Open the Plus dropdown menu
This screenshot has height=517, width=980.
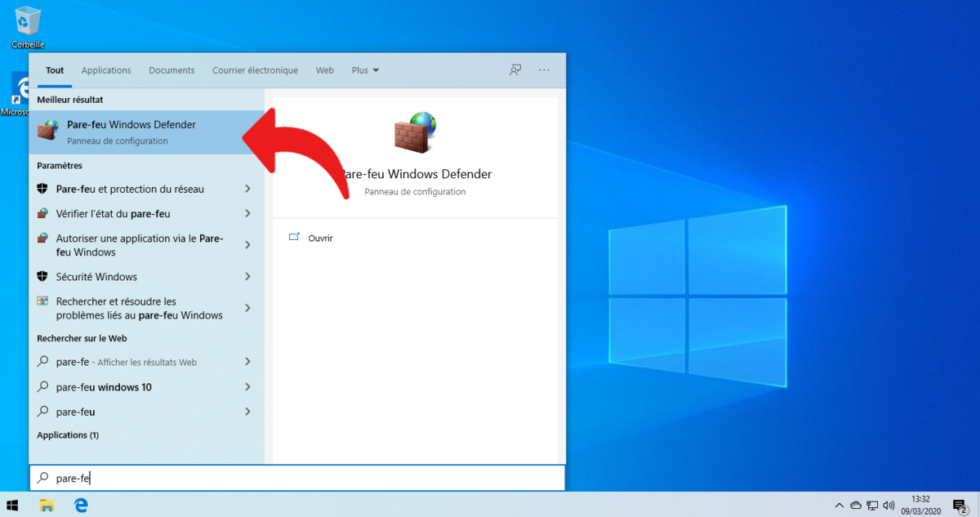point(365,70)
